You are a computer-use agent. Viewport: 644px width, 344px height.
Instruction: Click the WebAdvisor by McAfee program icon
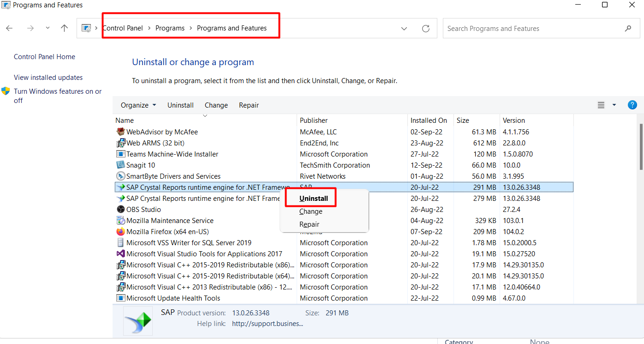(x=120, y=132)
